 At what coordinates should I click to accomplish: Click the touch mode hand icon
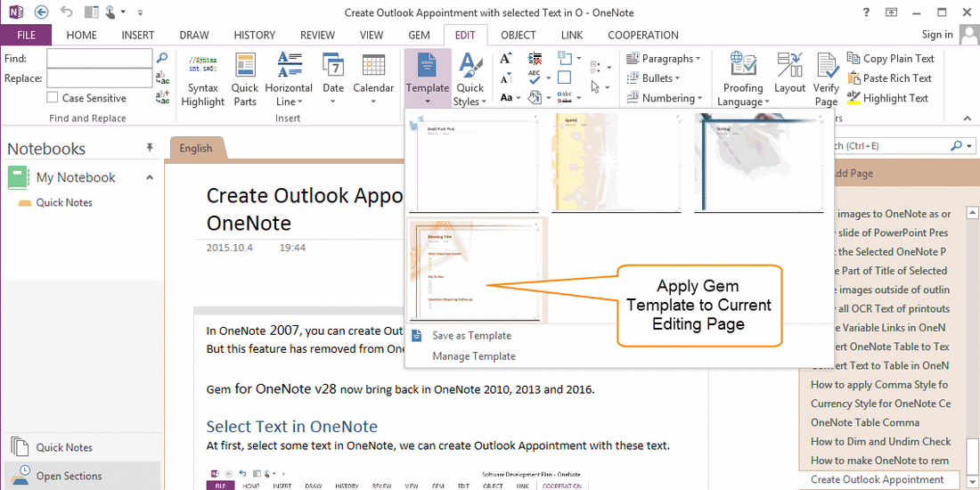click(x=110, y=12)
